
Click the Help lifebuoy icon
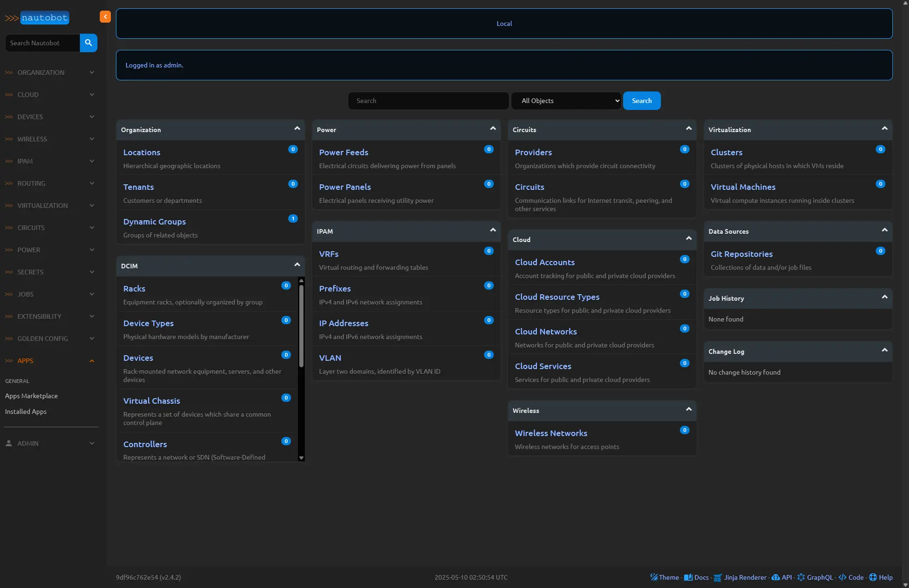click(x=873, y=577)
